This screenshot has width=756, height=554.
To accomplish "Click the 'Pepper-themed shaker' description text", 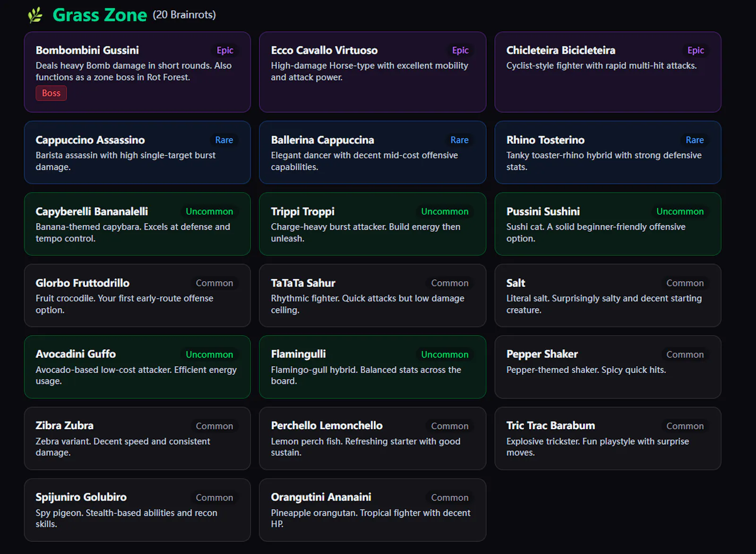I will (586, 370).
